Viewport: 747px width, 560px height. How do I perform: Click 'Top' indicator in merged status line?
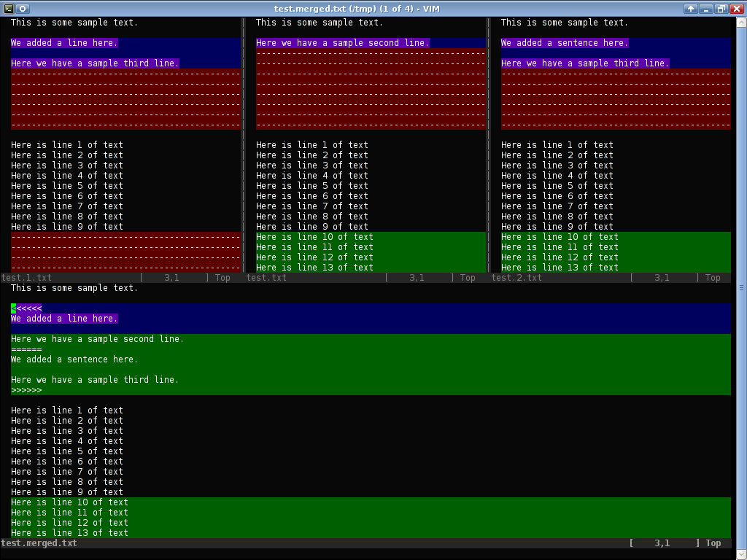[713, 543]
